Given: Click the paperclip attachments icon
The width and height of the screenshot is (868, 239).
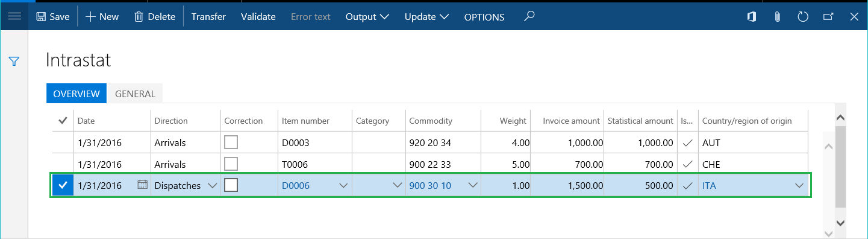Looking at the screenshot, I should [778, 17].
